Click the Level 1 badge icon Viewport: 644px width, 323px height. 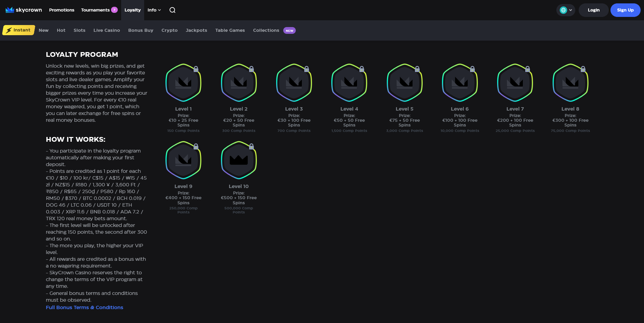(x=183, y=83)
